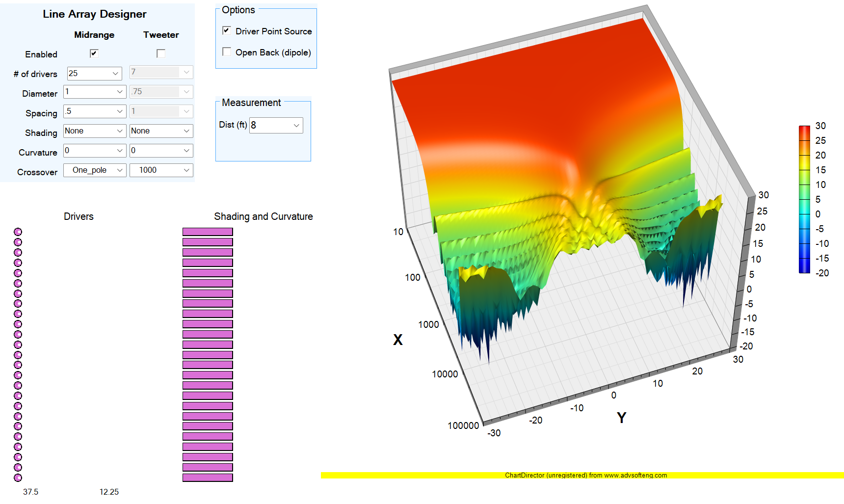Viewport: 844px width, 504px height.
Task: Click the topmost shading bar
Action: pos(208,232)
